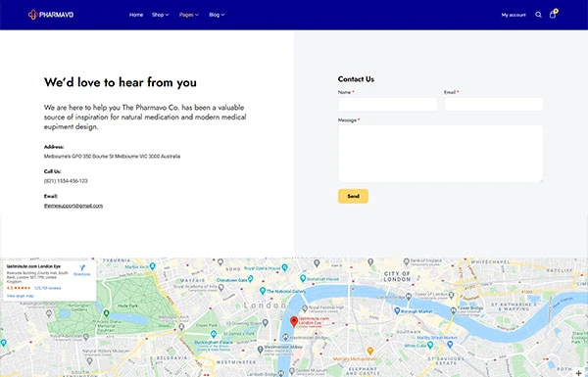The height and width of the screenshot is (377, 588).
Task: Open the themesupport@gmail.com email link
Action: point(73,206)
